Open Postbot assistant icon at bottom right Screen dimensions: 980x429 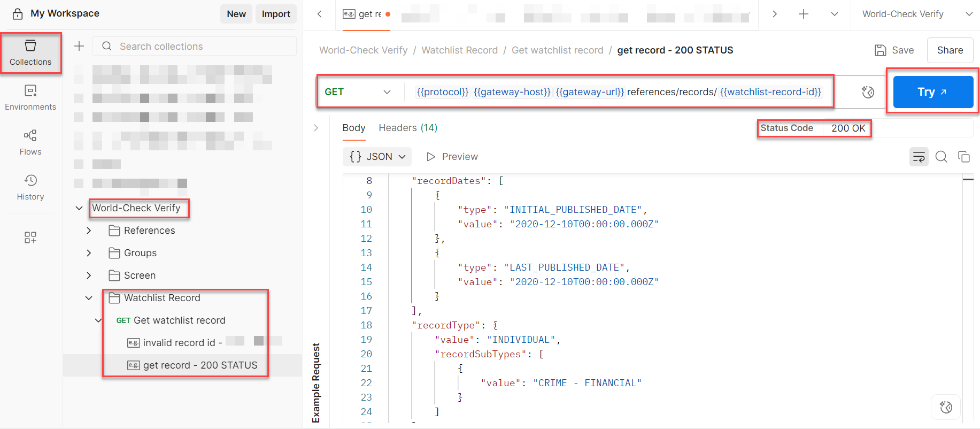point(946,407)
